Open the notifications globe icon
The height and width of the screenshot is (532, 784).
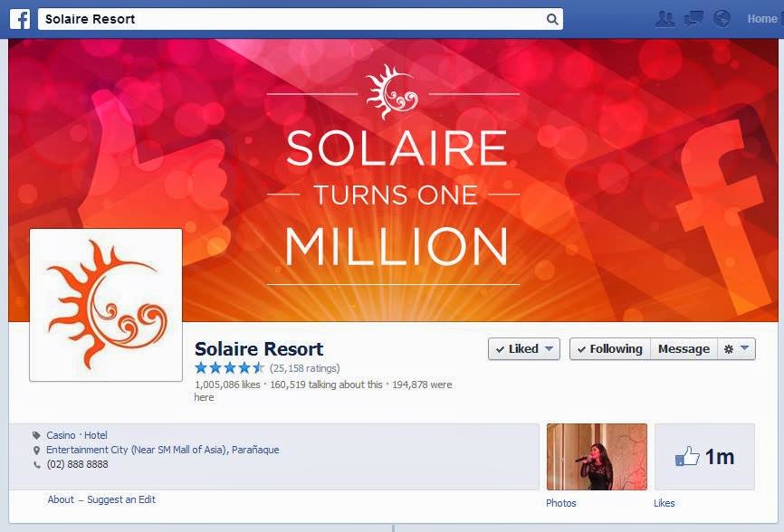(x=722, y=19)
